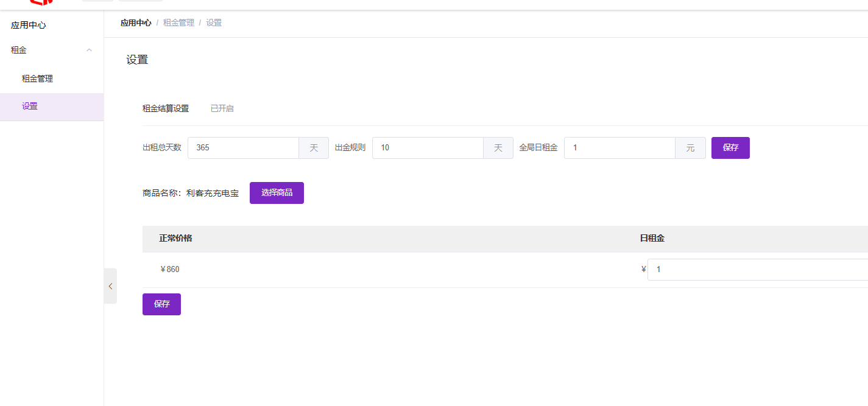Click the 天 suffix of 出金规则
The width and height of the screenshot is (868, 406).
(x=498, y=148)
